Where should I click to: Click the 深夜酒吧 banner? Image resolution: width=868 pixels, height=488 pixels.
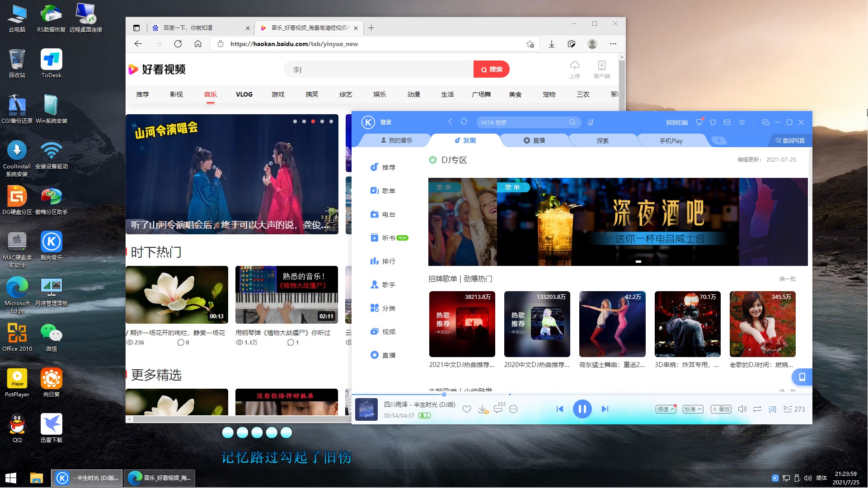point(618,222)
